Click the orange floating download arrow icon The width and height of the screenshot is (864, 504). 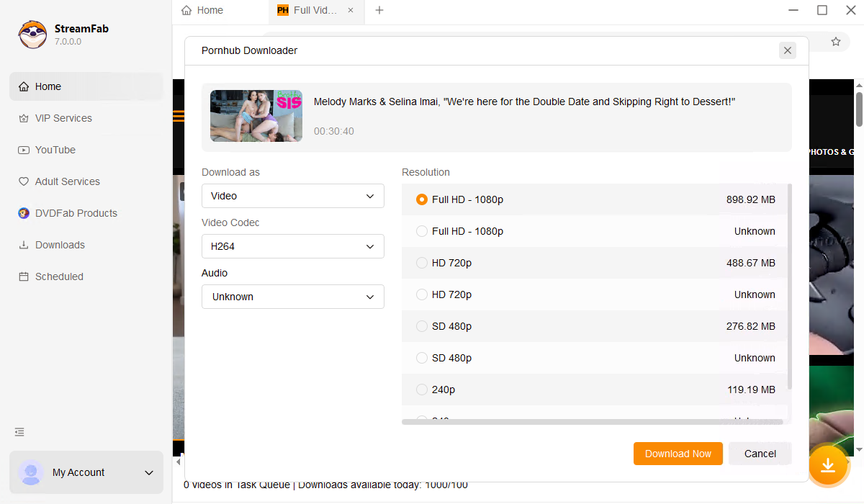point(828,465)
